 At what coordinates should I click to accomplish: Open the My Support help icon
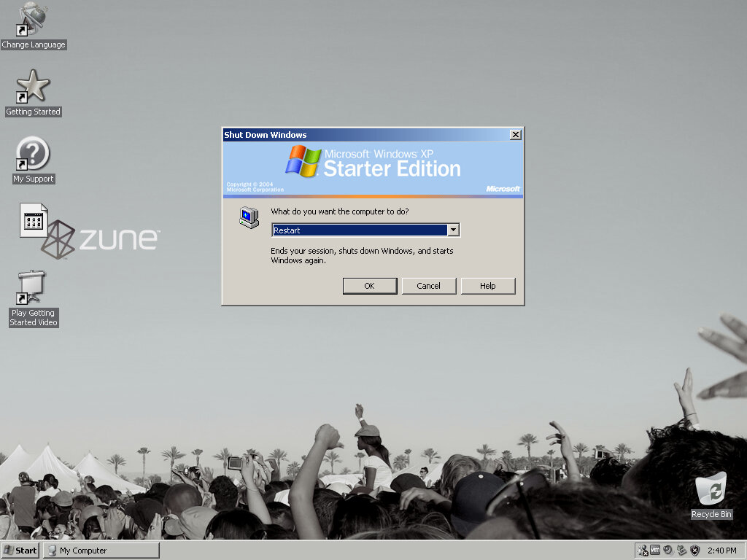(33, 154)
